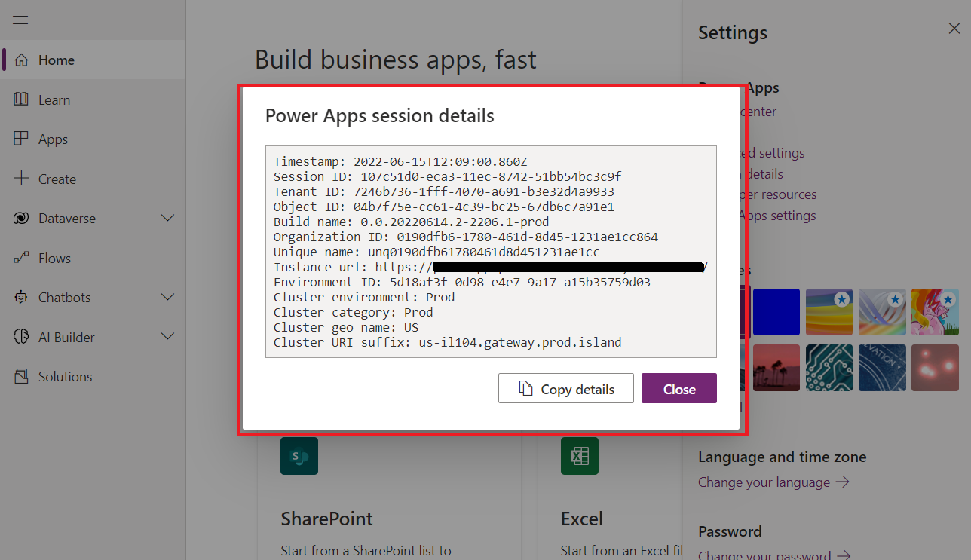Click the copy icon in Copy details
The height and width of the screenshot is (560, 971).
(x=525, y=389)
